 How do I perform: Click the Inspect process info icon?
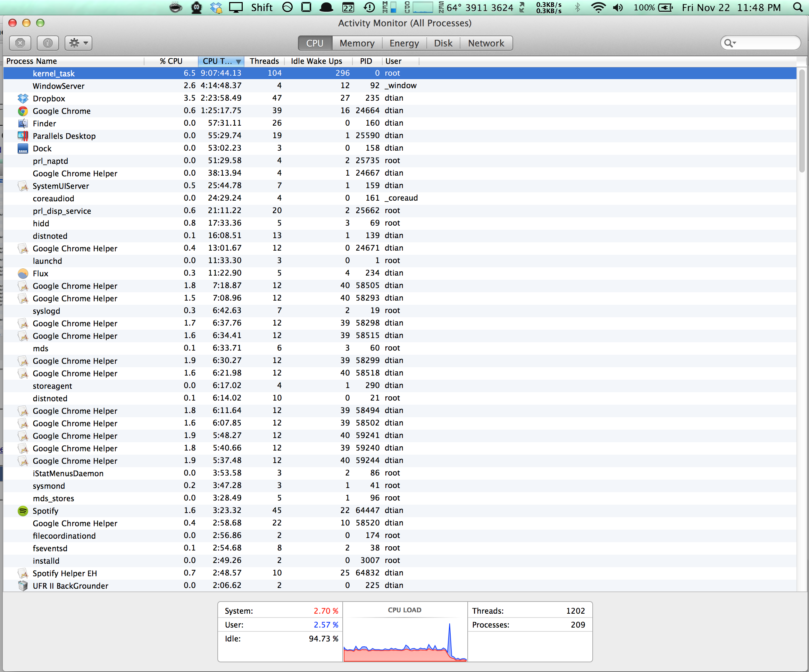point(48,43)
